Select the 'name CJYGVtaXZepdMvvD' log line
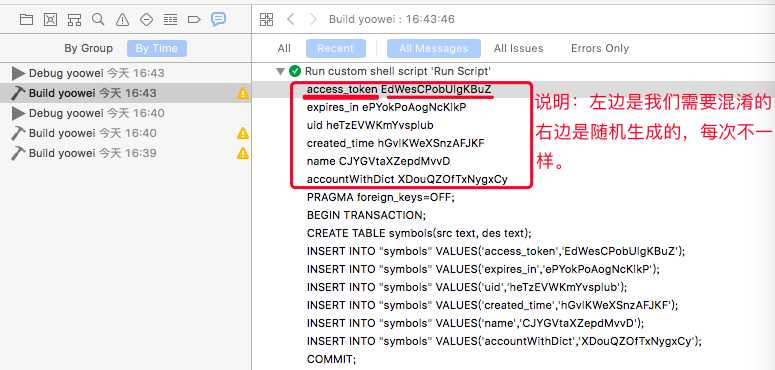This screenshot has height=370, width=775. coord(378,162)
